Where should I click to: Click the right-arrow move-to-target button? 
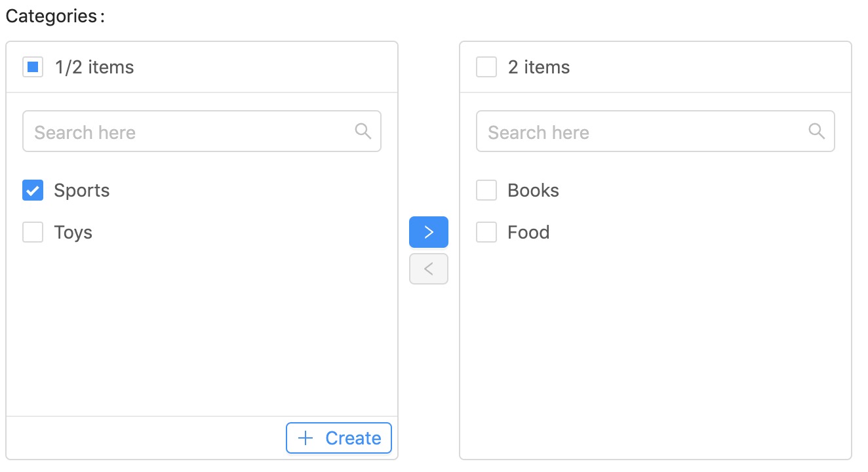[x=429, y=232]
